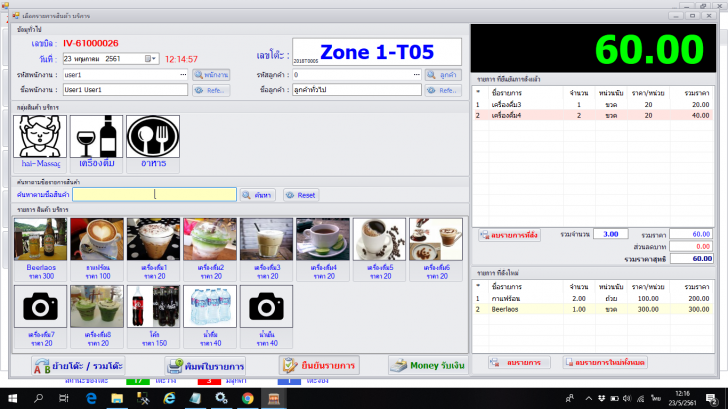728x409 pixels.
Task: Click Refe.. button beside customer name
Action: (x=443, y=90)
